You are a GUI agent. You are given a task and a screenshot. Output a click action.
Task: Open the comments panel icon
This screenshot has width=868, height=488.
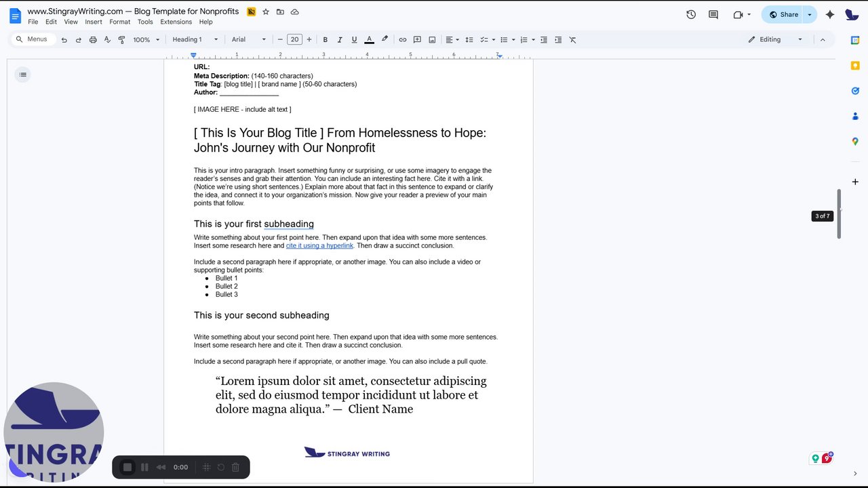(x=713, y=14)
